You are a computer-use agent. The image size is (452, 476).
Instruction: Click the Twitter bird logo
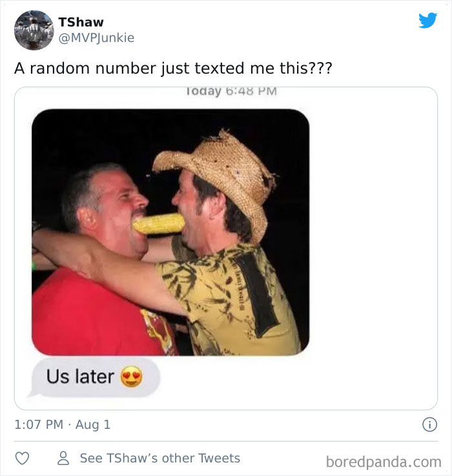[x=427, y=20]
